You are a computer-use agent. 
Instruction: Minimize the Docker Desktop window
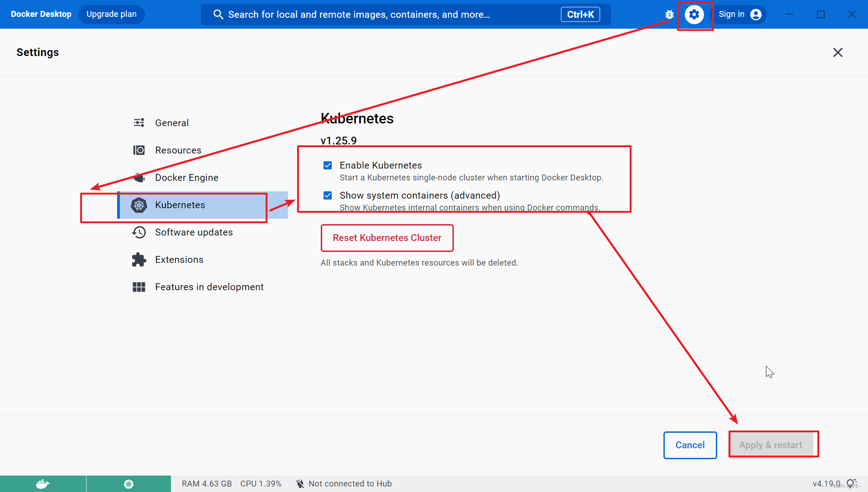click(789, 15)
